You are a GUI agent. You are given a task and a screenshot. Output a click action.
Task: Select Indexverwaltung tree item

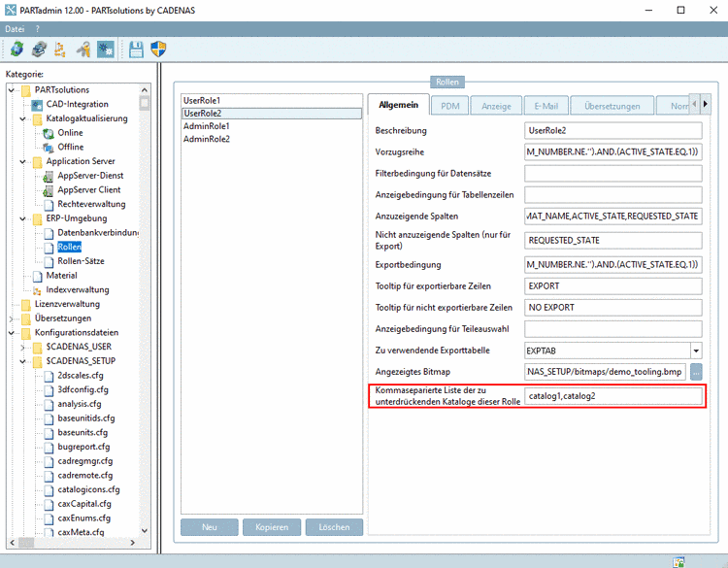(78, 289)
